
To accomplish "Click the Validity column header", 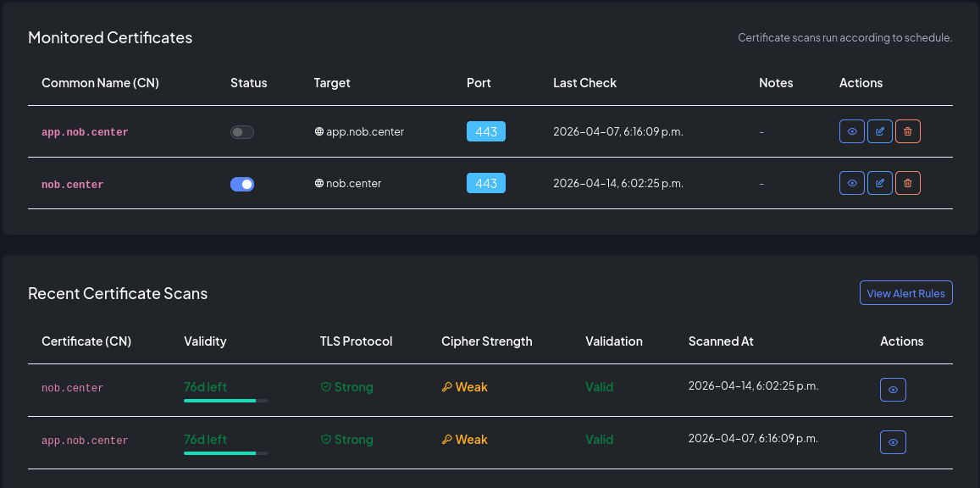I will point(205,341).
